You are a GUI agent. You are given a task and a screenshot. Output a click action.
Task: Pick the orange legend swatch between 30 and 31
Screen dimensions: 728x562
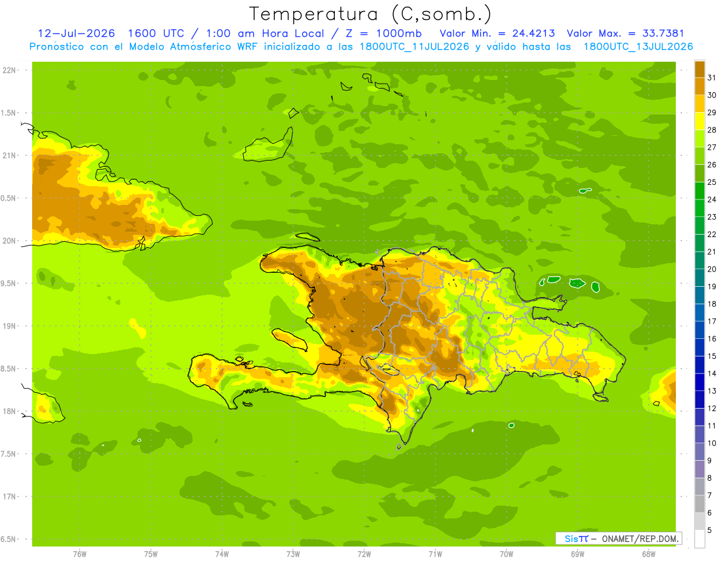[x=699, y=86]
